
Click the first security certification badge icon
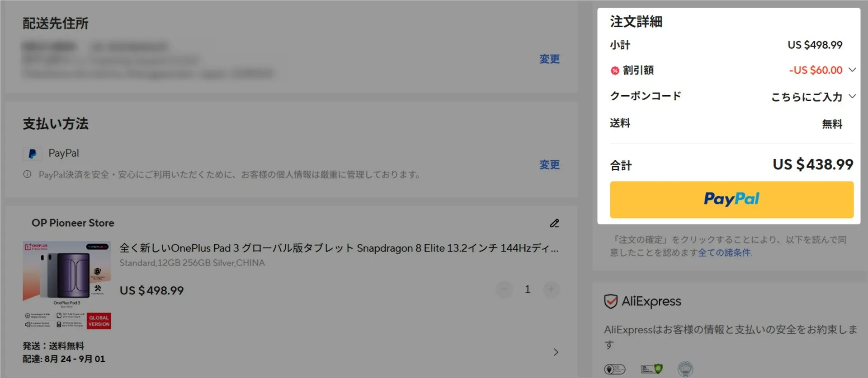[615, 369]
